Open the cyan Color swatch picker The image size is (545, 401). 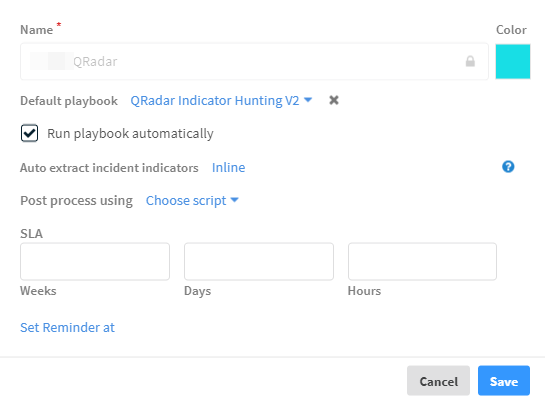513,62
